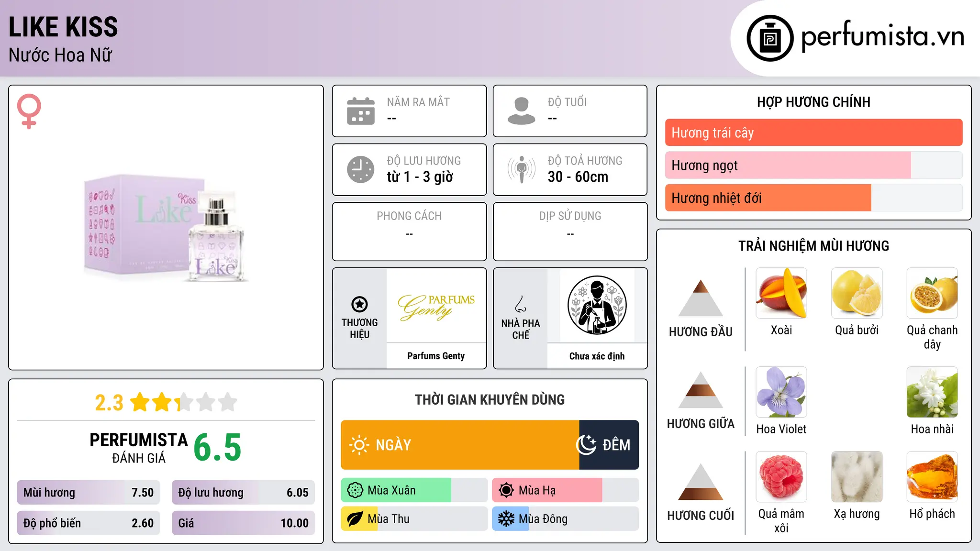Click the Hoa nhài jasmine note image
Image resolution: width=980 pixels, height=551 pixels.
pyautogui.click(x=932, y=392)
